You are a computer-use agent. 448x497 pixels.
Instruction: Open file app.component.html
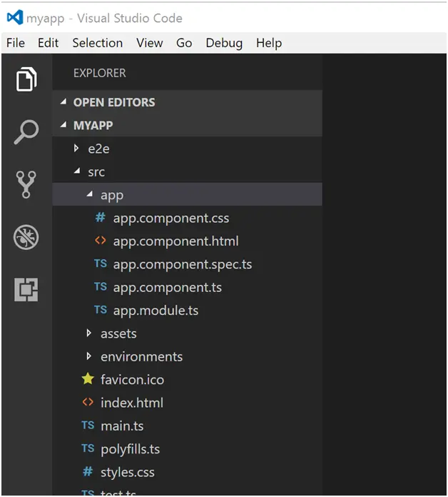coord(176,241)
